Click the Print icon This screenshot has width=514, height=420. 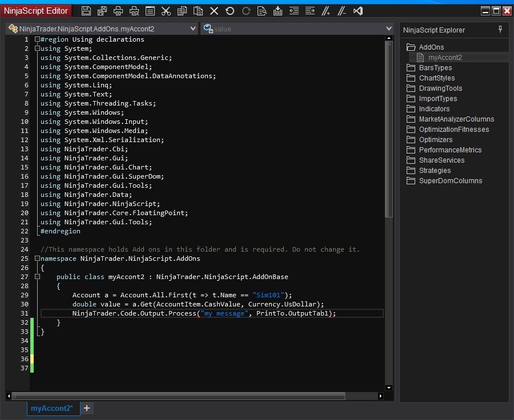point(118,11)
